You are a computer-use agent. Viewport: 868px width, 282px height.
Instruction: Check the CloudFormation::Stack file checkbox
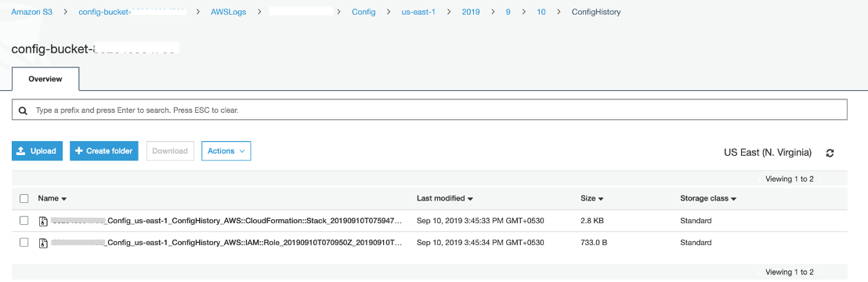[24, 220]
